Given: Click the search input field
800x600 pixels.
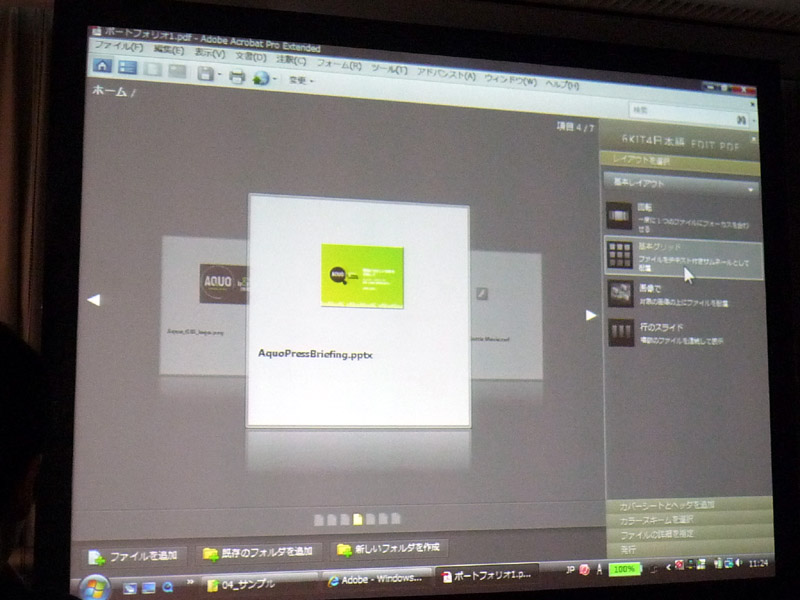Looking at the screenshot, I should pyautogui.click(x=681, y=113).
